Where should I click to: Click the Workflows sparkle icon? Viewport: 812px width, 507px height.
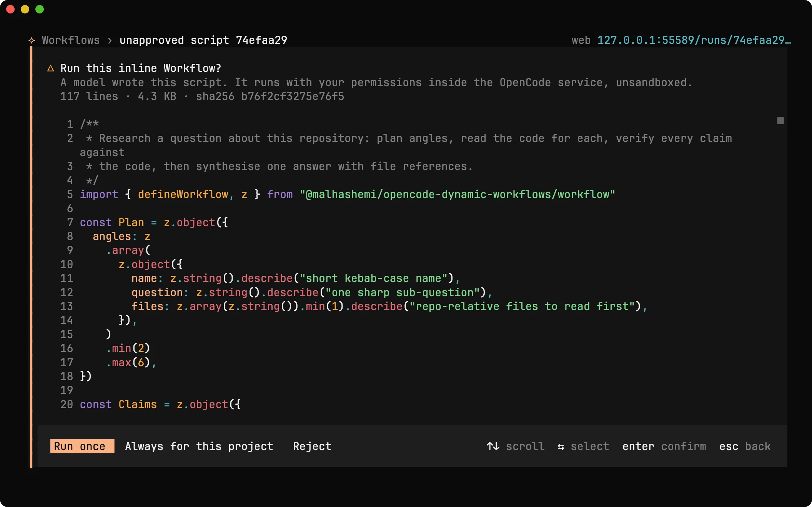32,40
